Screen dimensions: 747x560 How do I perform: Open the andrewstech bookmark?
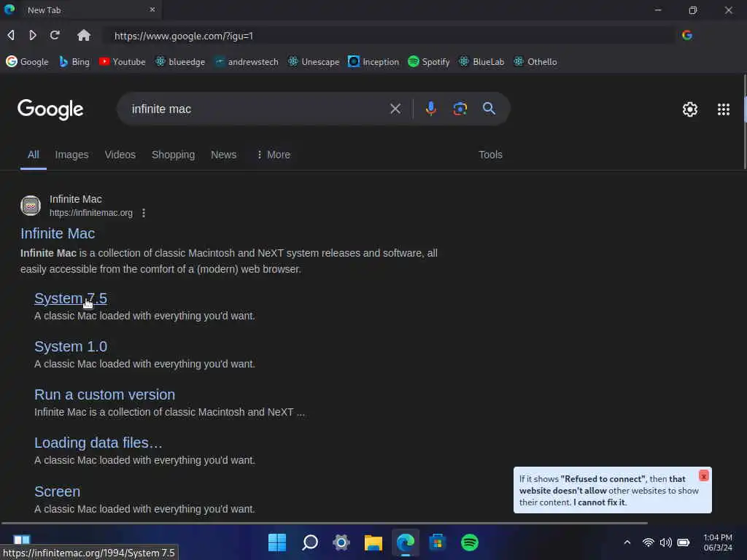click(x=247, y=61)
